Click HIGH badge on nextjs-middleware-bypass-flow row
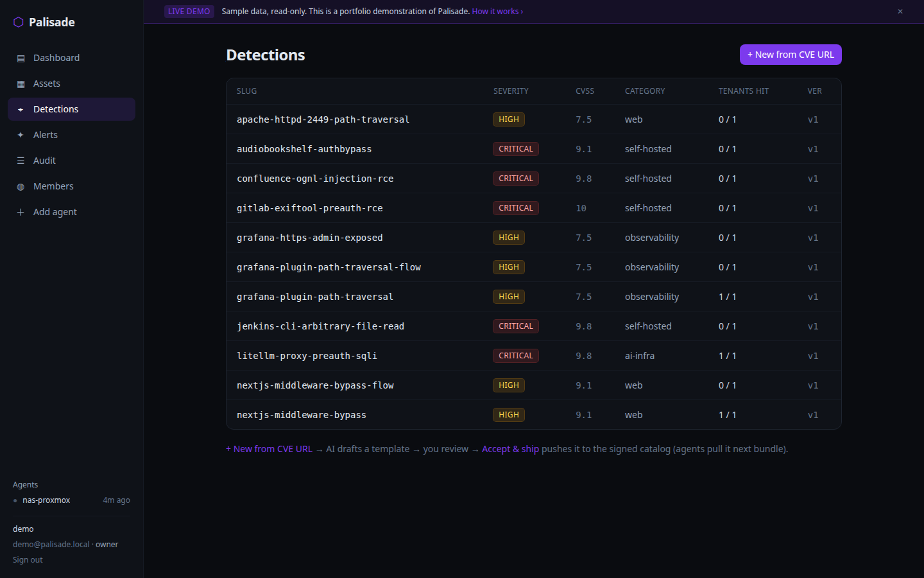 pos(509,385)
